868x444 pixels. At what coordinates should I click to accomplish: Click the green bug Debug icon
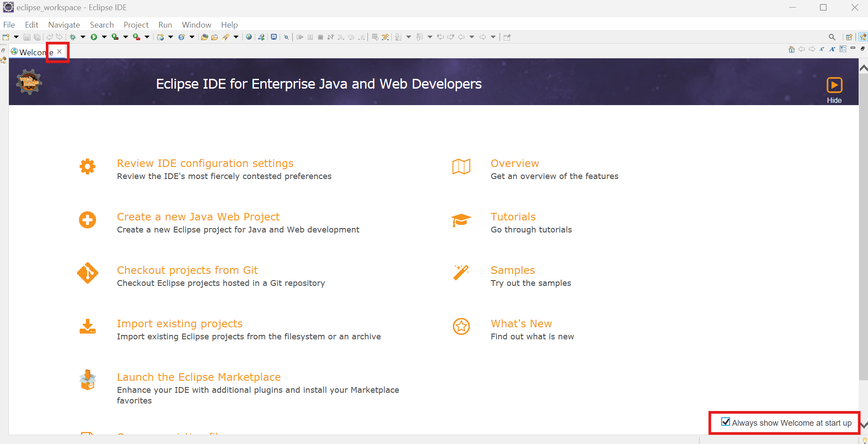point(73,37)
